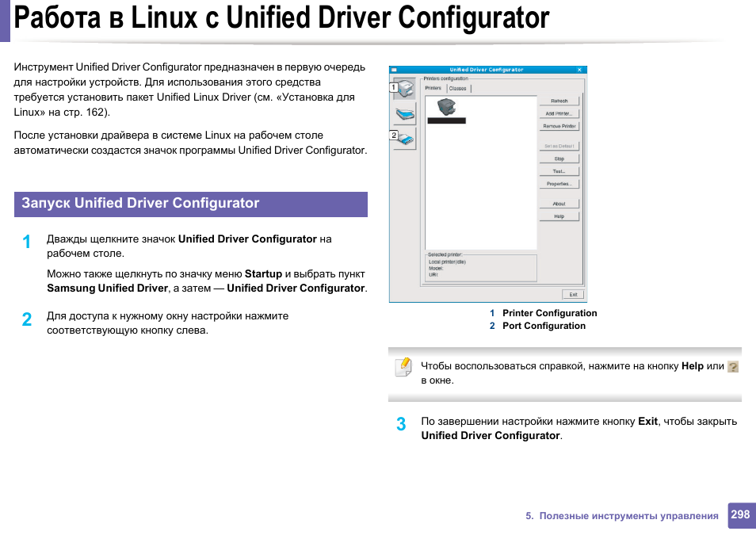Click the footer '5. Полезные инструменты управления'
This screenshot has height=535, width=756.
click(622, 516)
